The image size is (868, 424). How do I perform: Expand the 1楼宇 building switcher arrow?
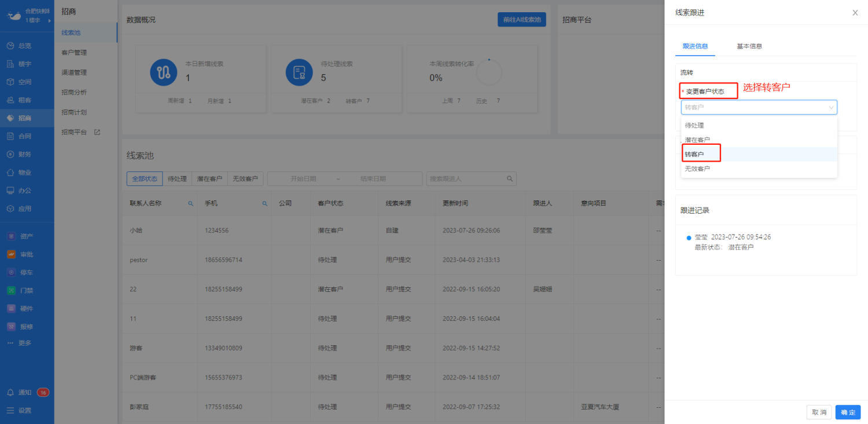coord(50,21)
